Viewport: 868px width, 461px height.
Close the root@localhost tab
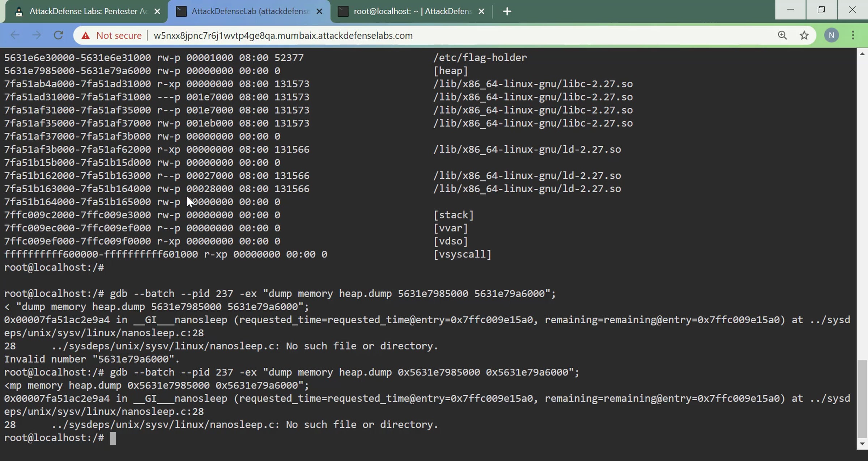(481, 12)
